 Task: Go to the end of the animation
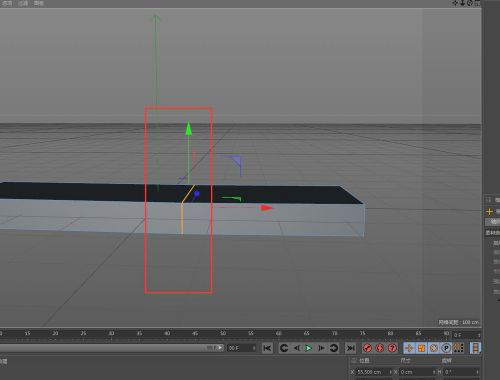pyautogui.click(x=350, y=348)
